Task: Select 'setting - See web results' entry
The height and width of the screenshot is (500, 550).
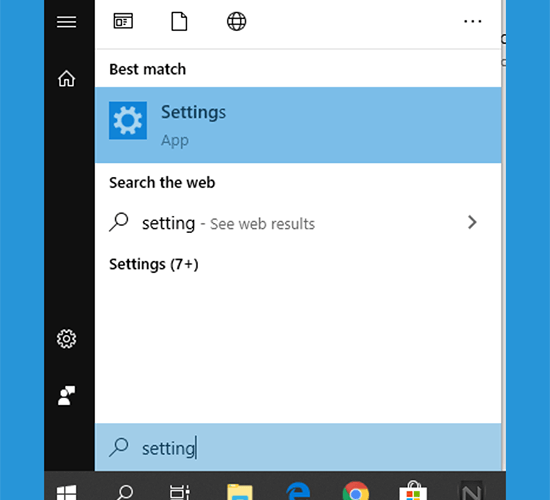Action: pos(298,223)
